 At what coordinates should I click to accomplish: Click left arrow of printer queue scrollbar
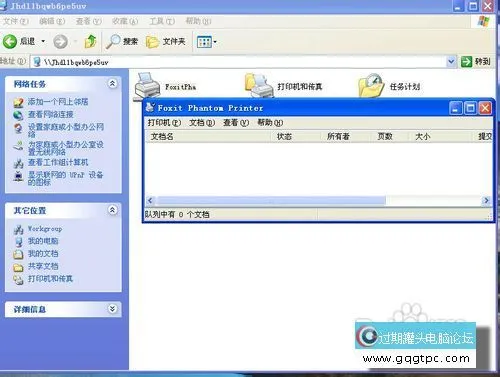150,200
